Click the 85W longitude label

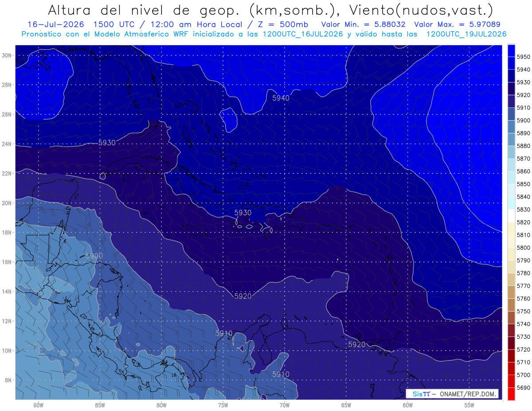pos(100,405)
